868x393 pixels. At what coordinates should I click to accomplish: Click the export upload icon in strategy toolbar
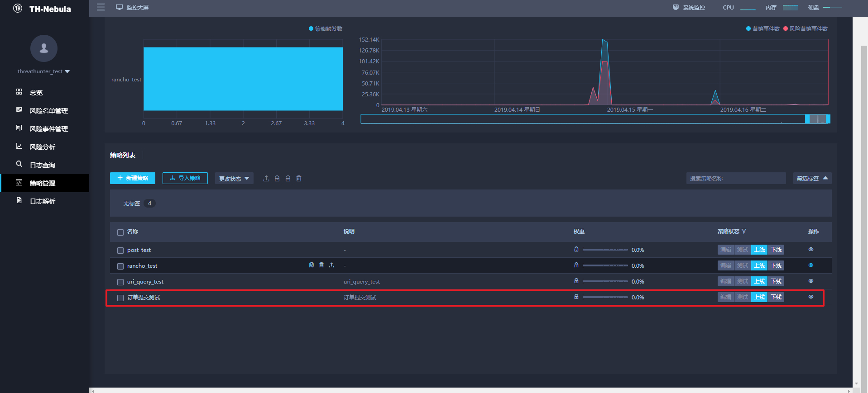pos(266,179)
